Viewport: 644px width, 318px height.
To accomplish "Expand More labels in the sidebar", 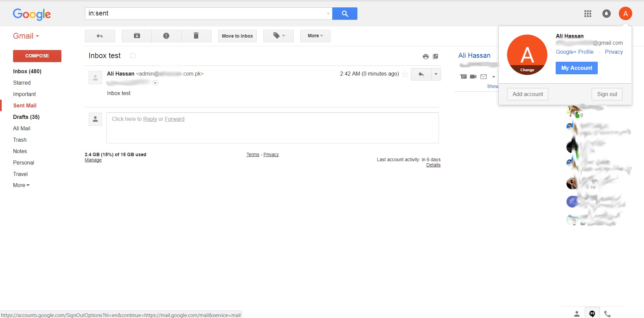I will [21, 185].
